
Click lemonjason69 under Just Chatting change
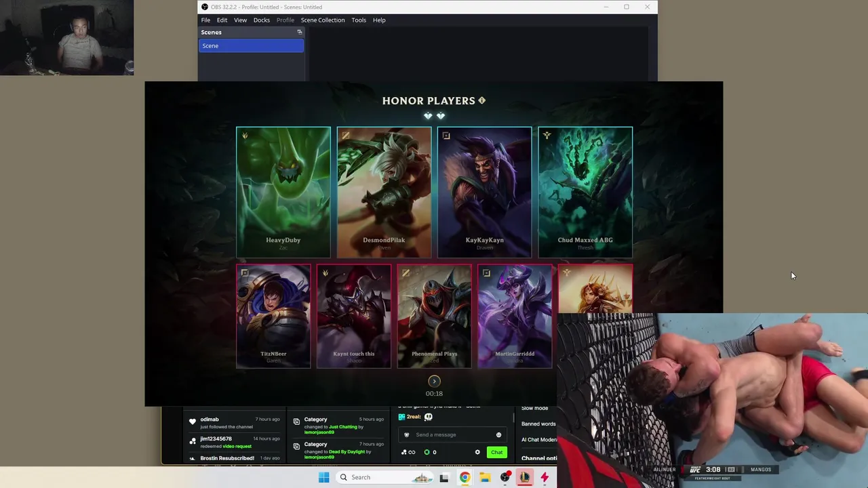319,432
